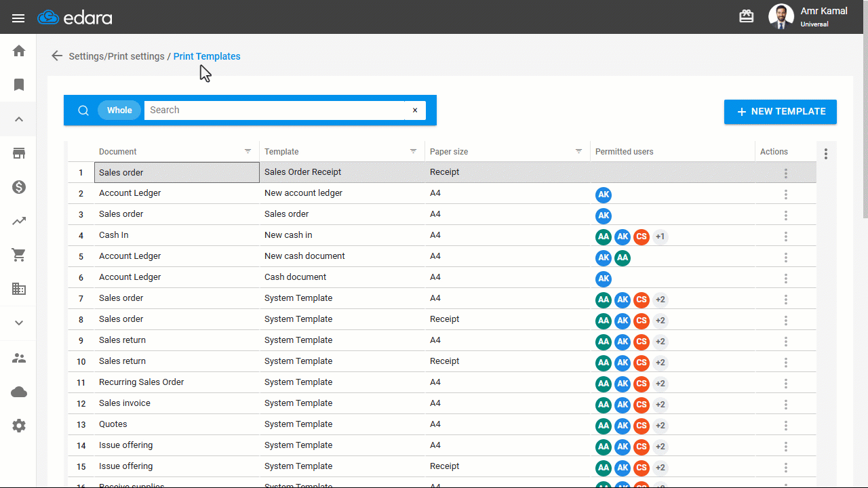Image resolution: width=868 pixels, height=488 pixels.
Task: Select New cash document template cell
Action: pyautogui.click(x=342, y=256)
